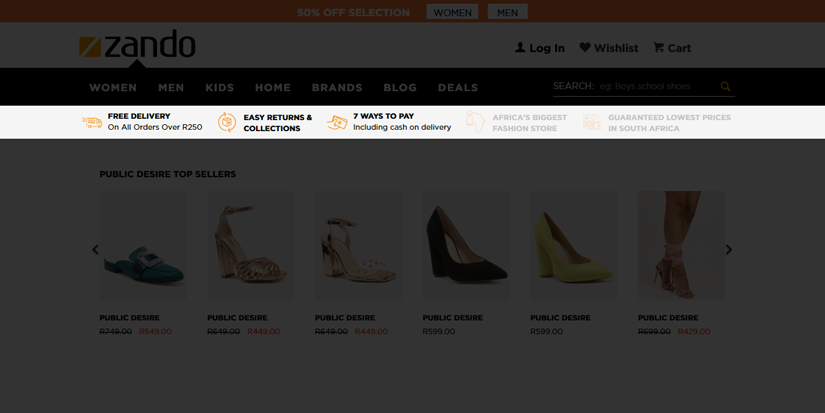
Task: Click the free delivery truck icon
Action: 92,122
